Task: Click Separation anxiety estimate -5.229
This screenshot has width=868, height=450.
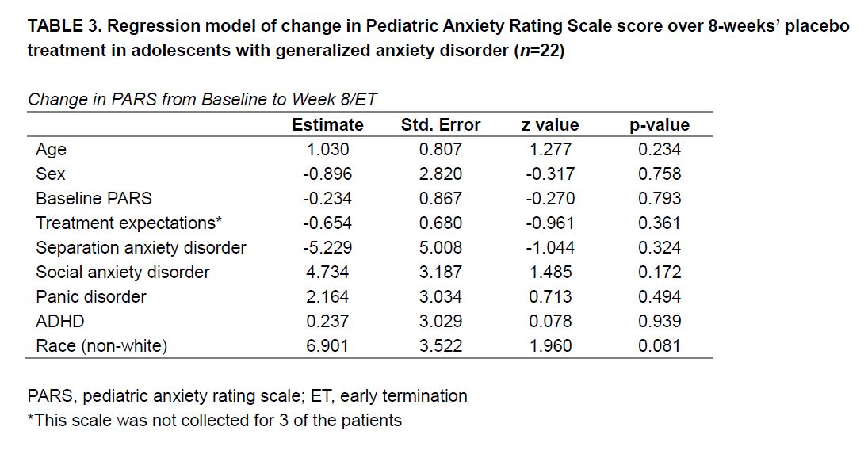Action: [327, 248]
